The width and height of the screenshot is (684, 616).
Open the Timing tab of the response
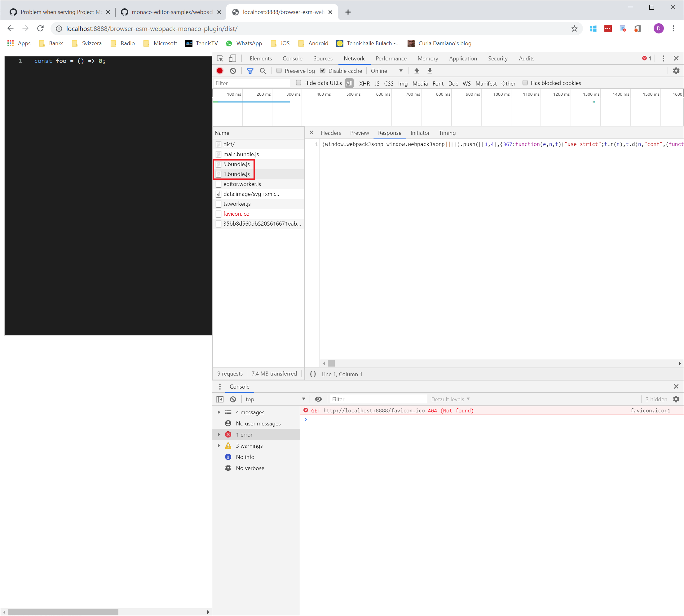tap(447, 133)
